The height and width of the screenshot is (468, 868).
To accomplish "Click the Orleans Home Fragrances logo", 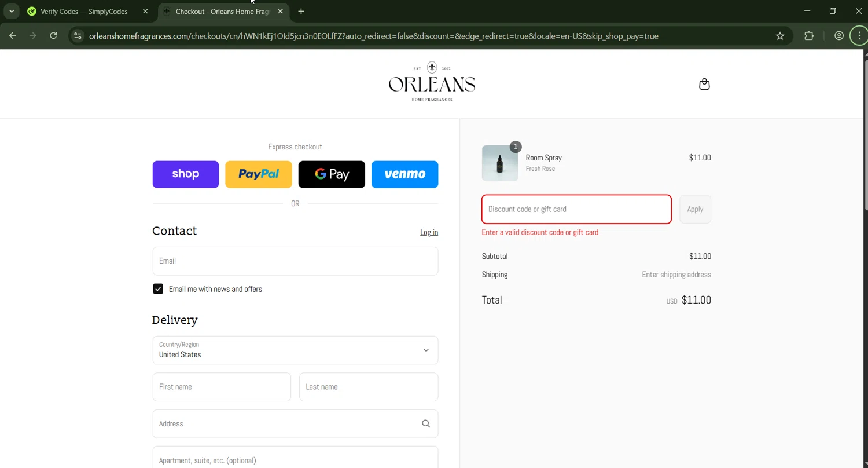I will 432,82.
